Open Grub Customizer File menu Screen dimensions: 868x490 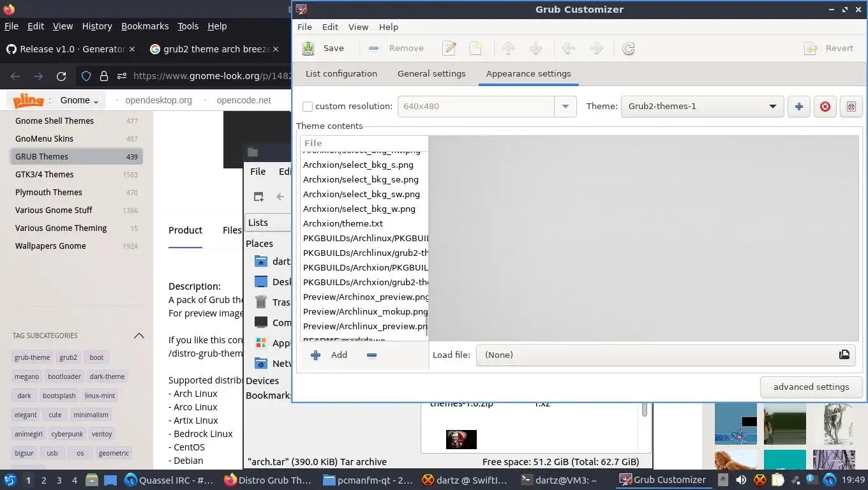click(x=304, y=27)
